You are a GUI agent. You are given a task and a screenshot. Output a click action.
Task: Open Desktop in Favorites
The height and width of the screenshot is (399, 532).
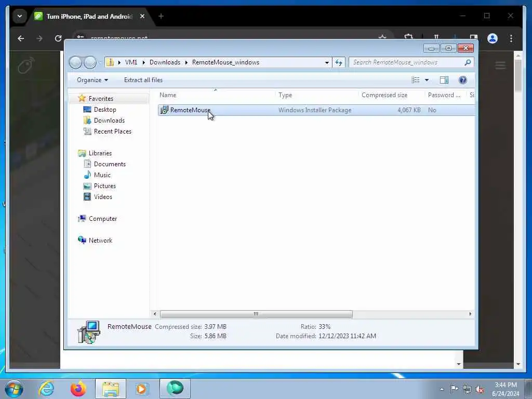(x=105, y=109)
